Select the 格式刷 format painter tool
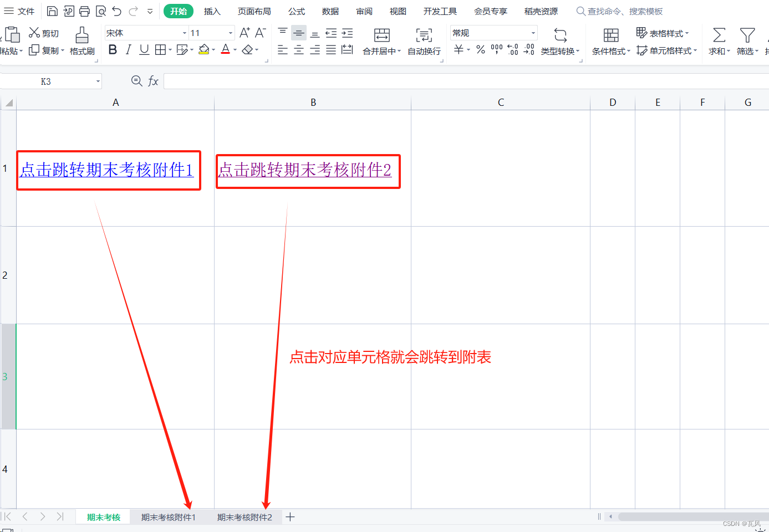 tap(82, 42)
